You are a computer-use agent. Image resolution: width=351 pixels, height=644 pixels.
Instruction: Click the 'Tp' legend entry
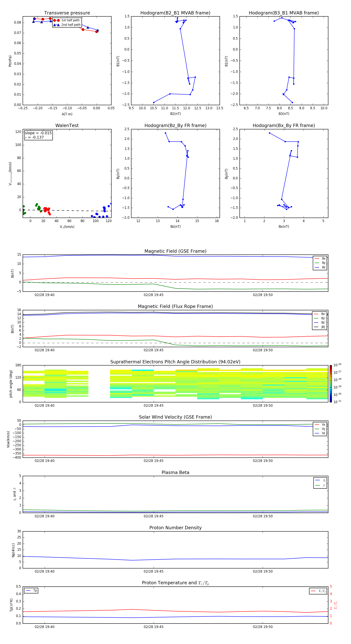pos(31,591)
